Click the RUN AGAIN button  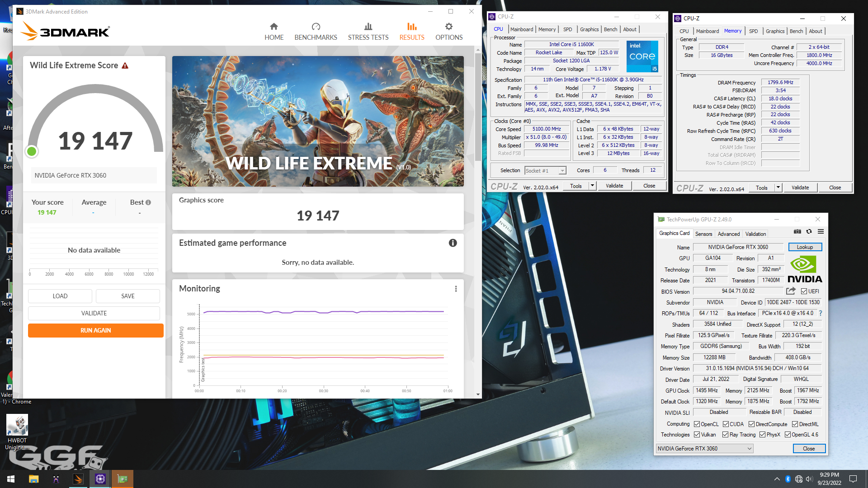coord(96,330)
